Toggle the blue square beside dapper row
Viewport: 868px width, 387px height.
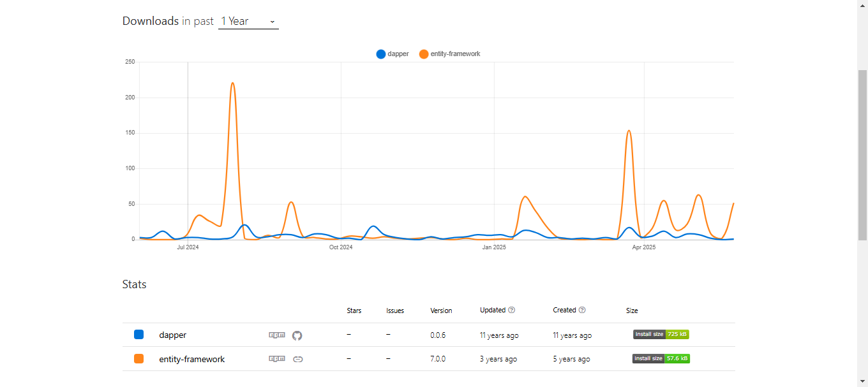tap(139, 334)
